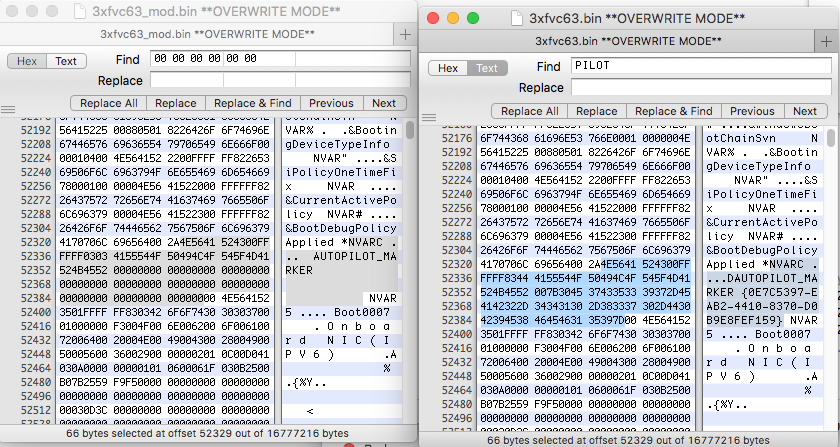The height and width of the screenshot is (447, 840).
Task: Click offset 52336 in 3xfvc63_mod.bin window
Action: point(36,256)
